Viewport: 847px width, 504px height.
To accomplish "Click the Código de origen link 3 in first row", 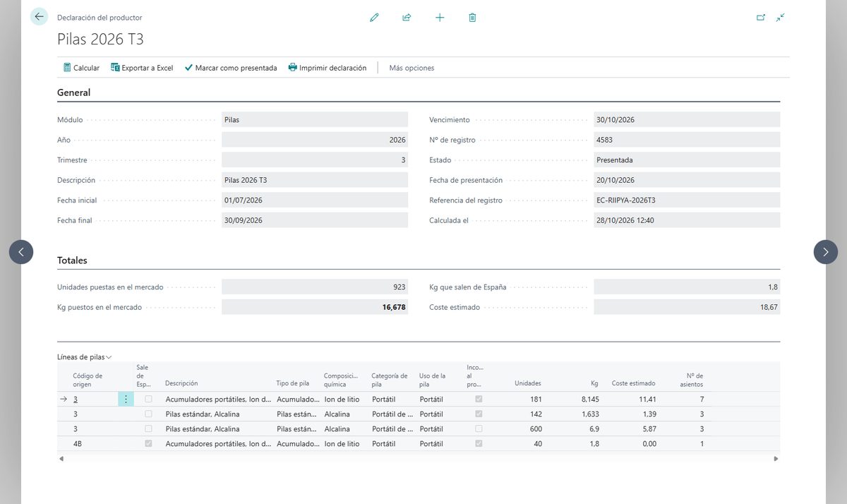I will click(76, 400).
